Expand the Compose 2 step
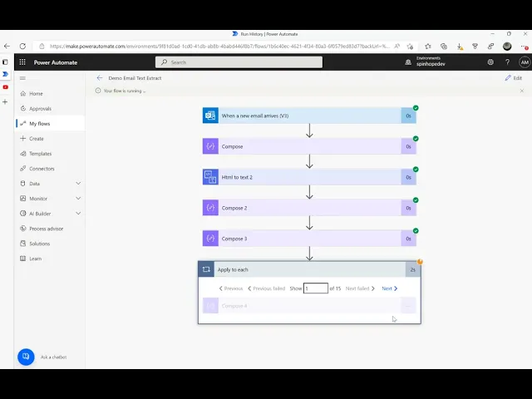This screenshot has width=532, height=399. 309,208
